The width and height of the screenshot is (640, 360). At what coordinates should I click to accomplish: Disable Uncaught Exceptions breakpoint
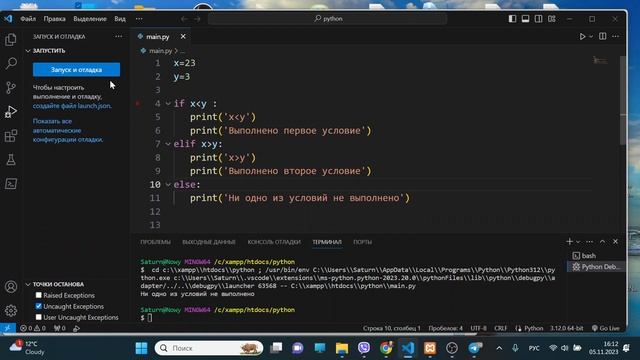[39, 306]
